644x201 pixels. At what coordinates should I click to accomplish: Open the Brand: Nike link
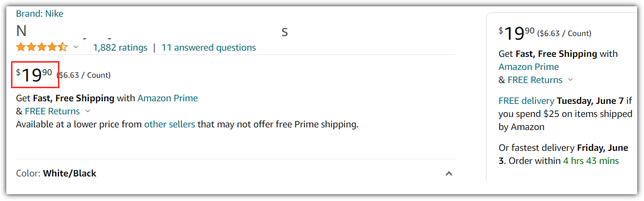coord(40,14)
